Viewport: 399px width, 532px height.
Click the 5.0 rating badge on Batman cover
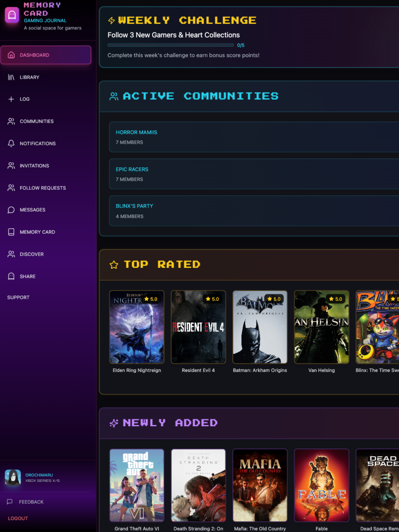point(274,299)
